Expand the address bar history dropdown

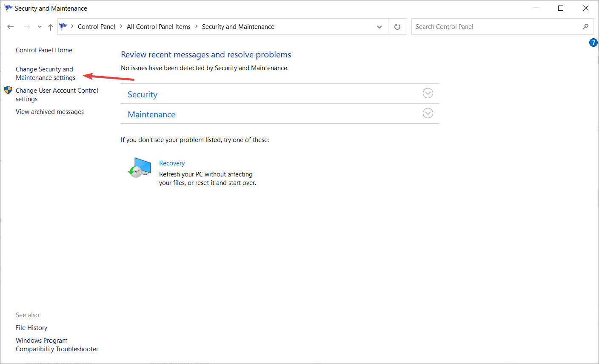[379, 27]
